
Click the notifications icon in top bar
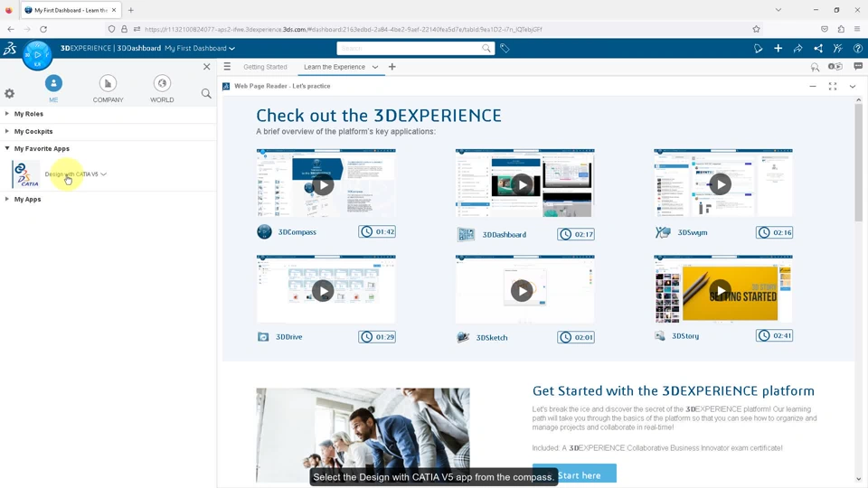(x=758, y=48)
